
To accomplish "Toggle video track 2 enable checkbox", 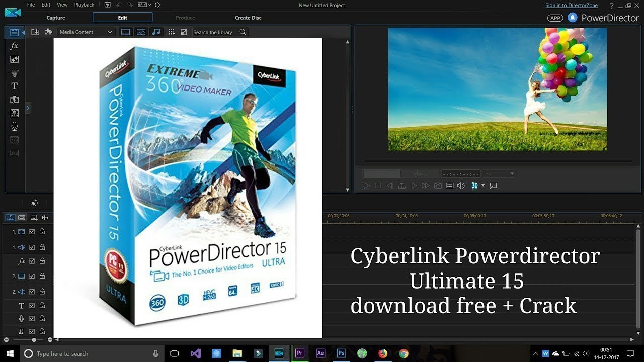I will click(x=32, y=276).
